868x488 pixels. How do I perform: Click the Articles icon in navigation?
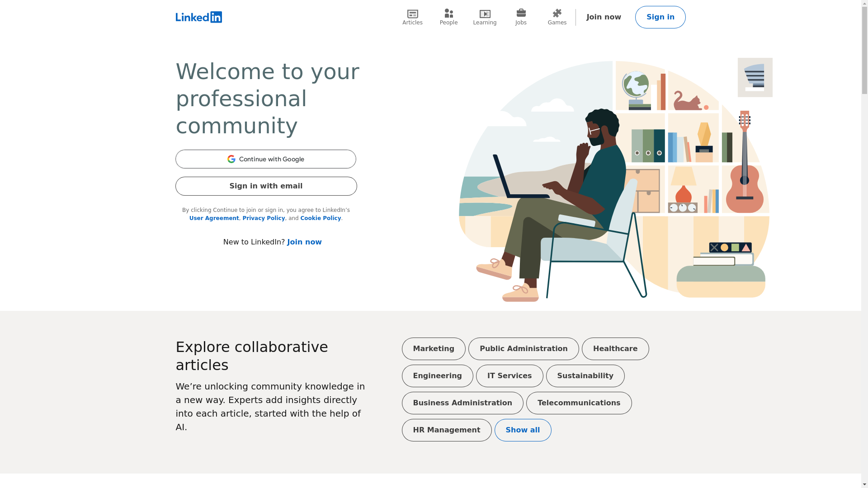[x=412, y=17]
